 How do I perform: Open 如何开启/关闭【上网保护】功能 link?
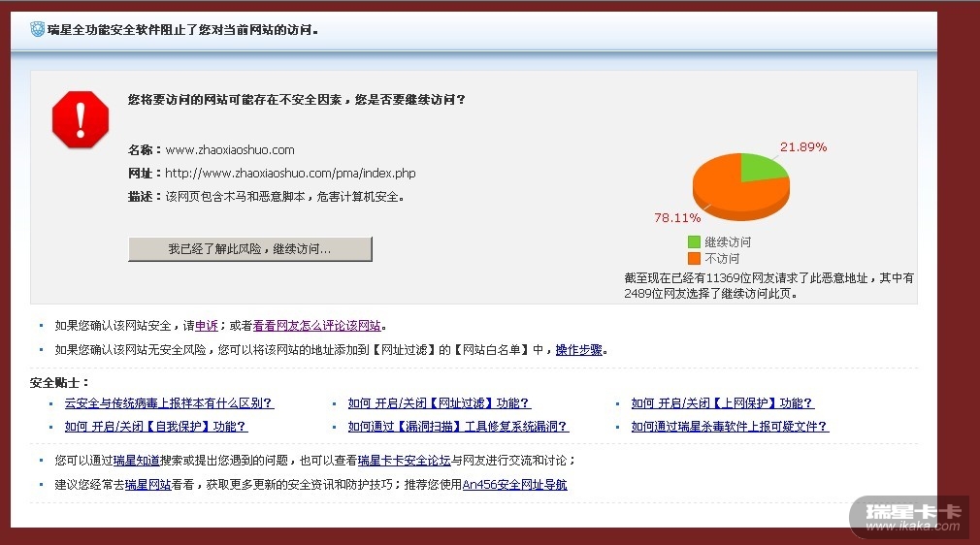click(x=723, y=403)
